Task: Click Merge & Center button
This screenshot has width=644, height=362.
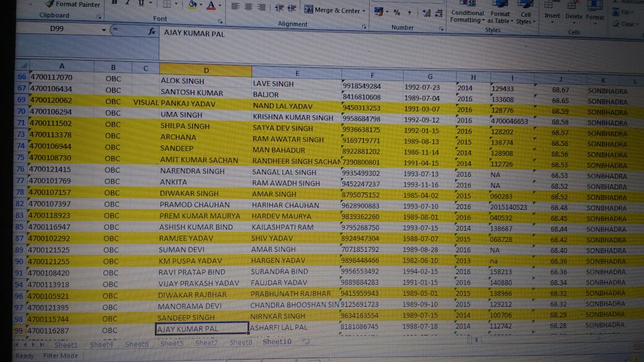Action: coord(333,10)
